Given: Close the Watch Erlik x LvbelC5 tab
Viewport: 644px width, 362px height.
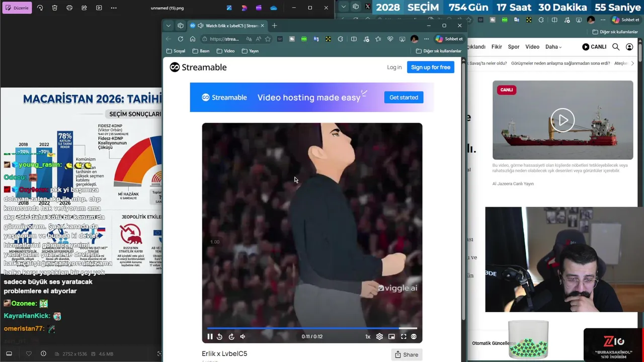Looking at the screenshot, I should click(262, 26).
